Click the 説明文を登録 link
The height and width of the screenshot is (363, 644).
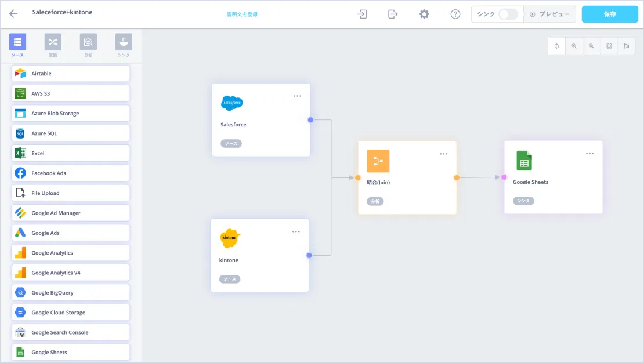(x=242, y=14)
